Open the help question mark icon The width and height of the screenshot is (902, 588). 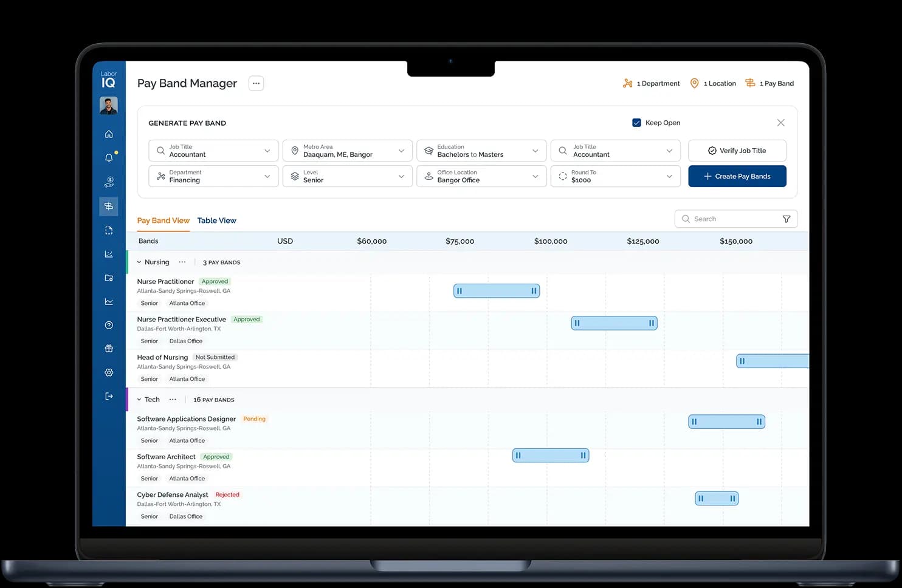tap(109, 325)
